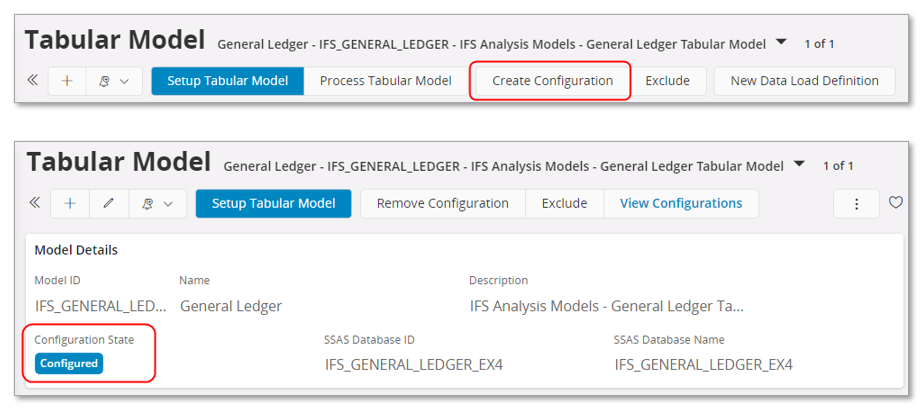923x411 pixels.
Task: Open the upper toolbar's tools icon dropdown
Action: pos(114,81)
